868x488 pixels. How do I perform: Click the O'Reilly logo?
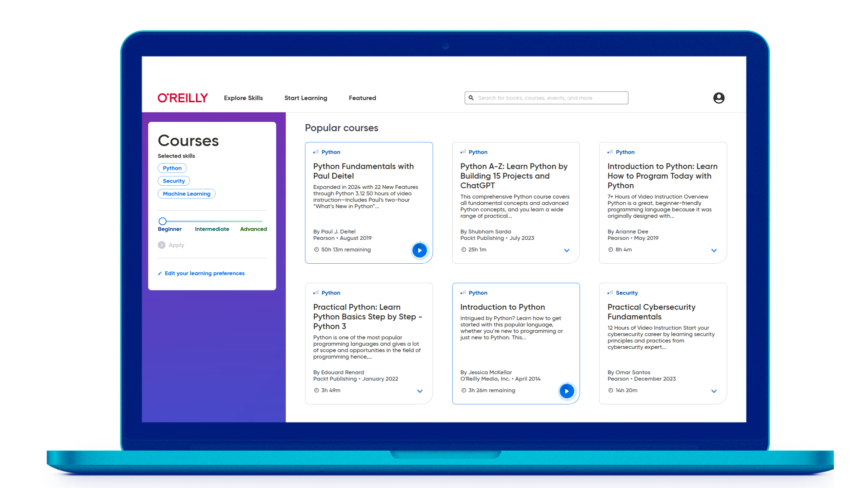tap(182, 98)
